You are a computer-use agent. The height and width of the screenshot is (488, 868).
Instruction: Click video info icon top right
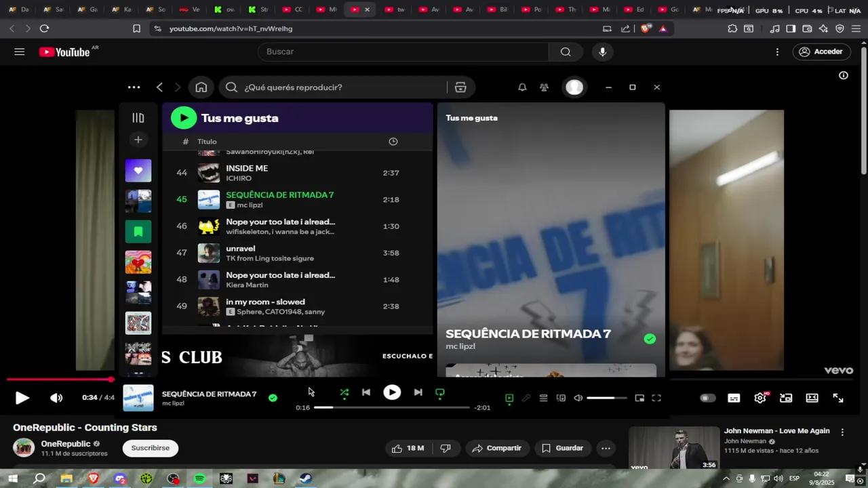tap(844, 75)
